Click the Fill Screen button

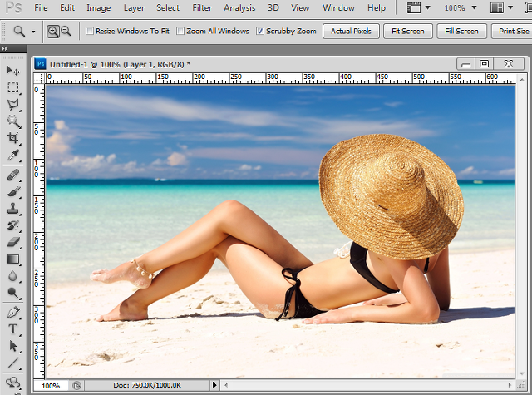461,32
